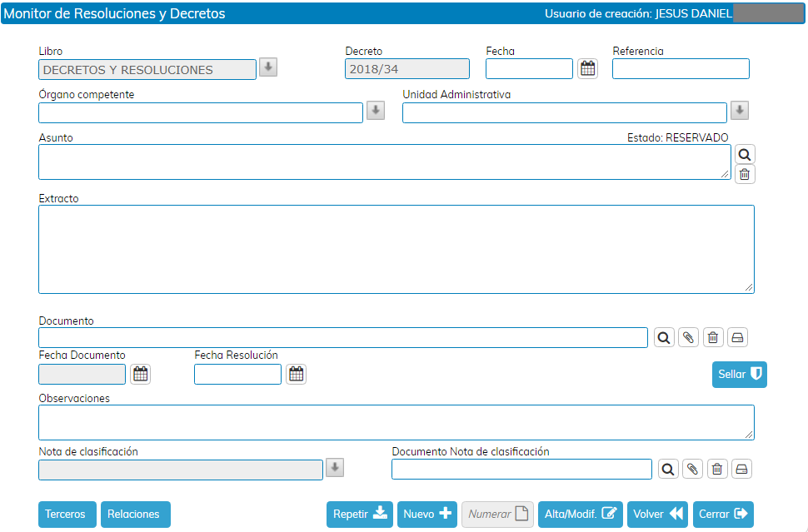Focus the Fecha input field

click(x=529, y=69)
